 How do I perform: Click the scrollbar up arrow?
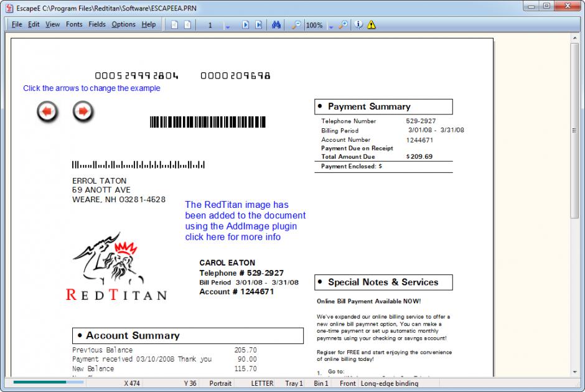(574, 38)
